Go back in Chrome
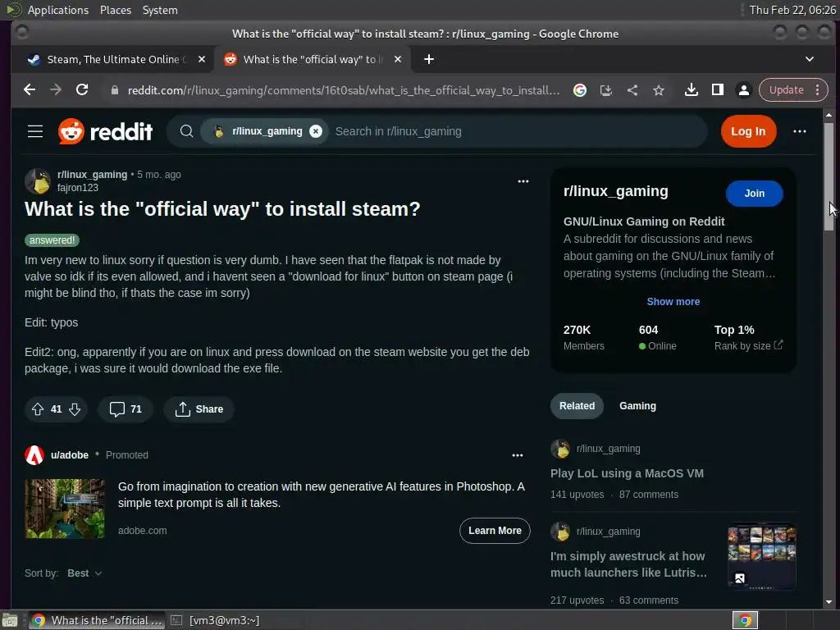The width and height of the screenshot is (840, 630). [x=30, y=90]
